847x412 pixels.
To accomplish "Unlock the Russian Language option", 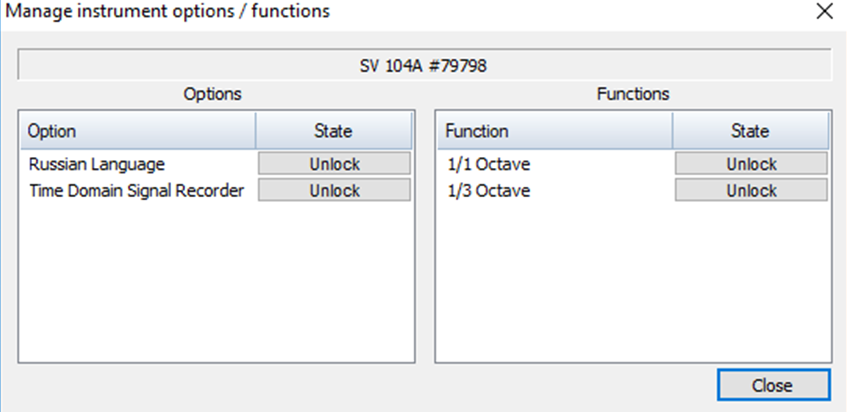I will [x=334, y=164].
